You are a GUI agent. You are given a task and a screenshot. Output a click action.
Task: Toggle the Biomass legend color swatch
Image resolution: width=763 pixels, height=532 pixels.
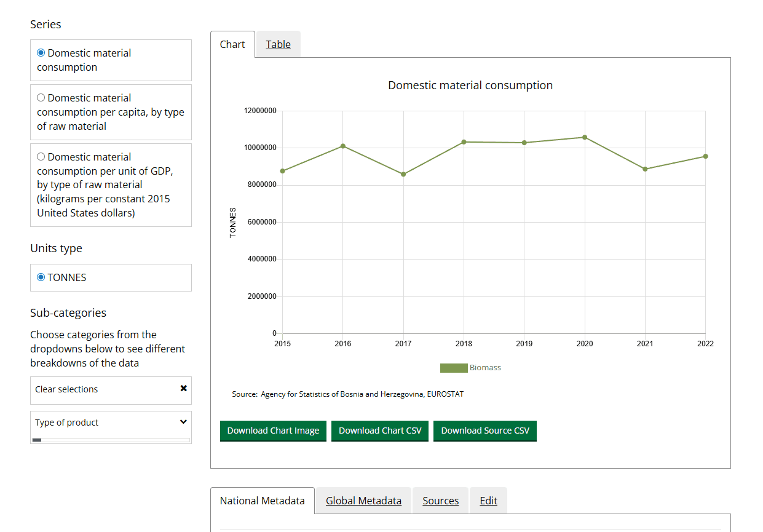[x=454, y=368]
